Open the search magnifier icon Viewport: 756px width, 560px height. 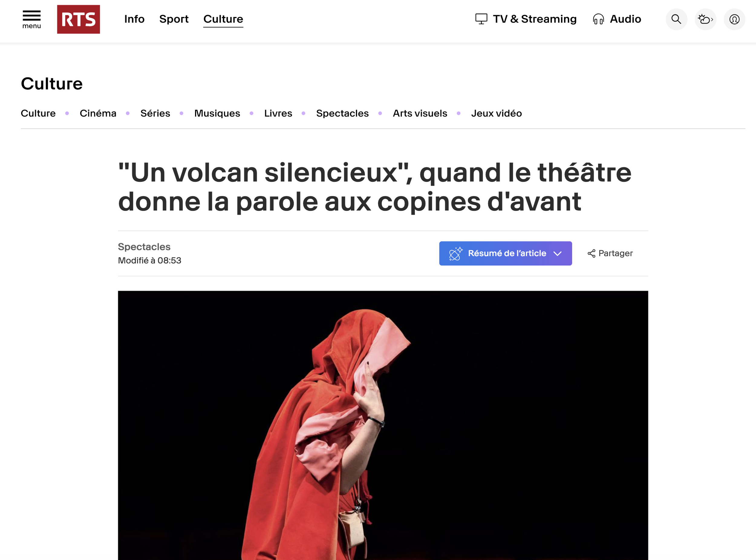coord(676,19)
